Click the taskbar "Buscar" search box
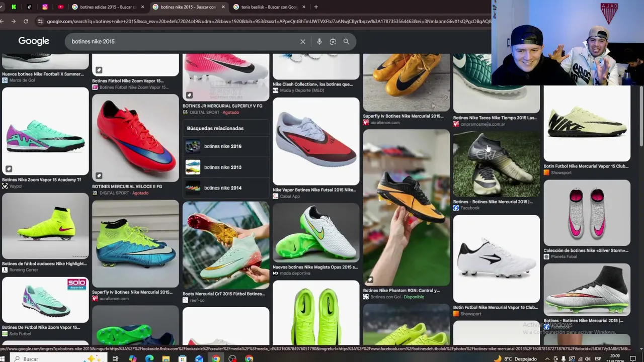 coord(58,358)
